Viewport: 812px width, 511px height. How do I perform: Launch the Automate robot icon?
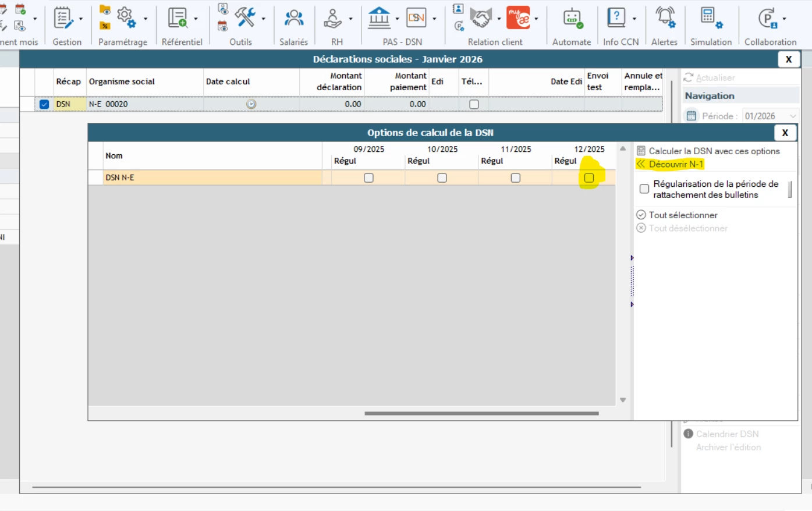[573, 18]
